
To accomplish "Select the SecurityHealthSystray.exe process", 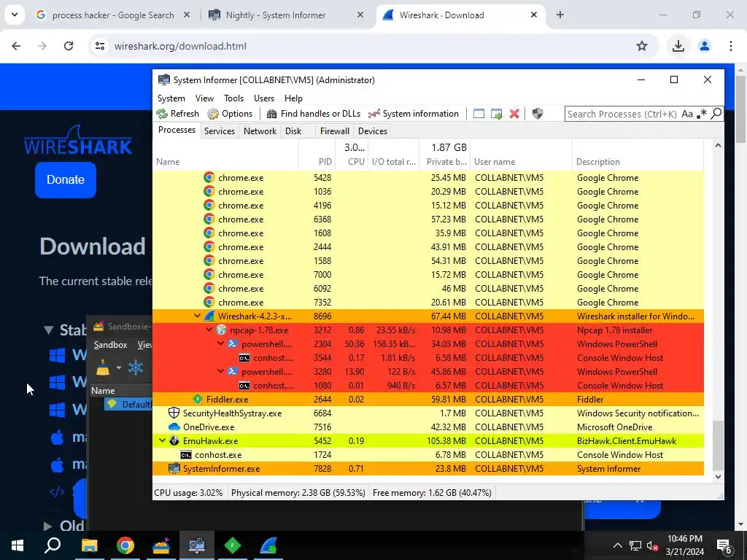I will click(428, 413).
